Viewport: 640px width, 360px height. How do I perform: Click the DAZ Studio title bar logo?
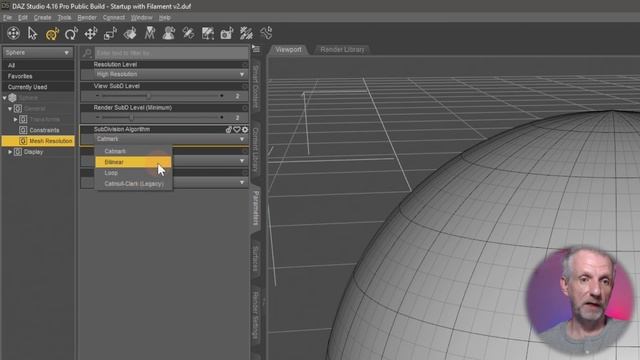coord(5,6)
